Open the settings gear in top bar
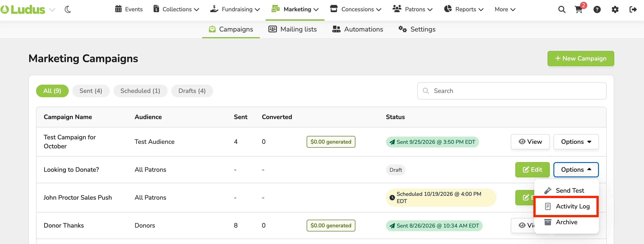This screenshot has height=244, width=644. (615, 9)
